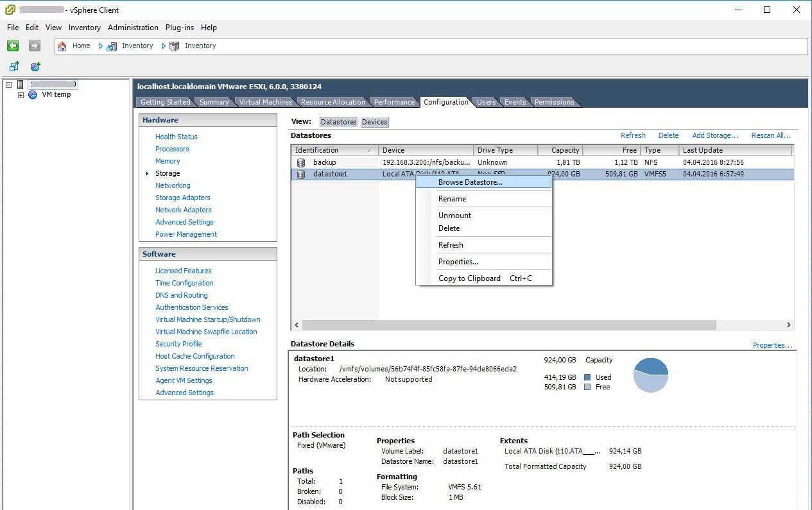Click the Home icon in navigation bar

pos(62,46)
